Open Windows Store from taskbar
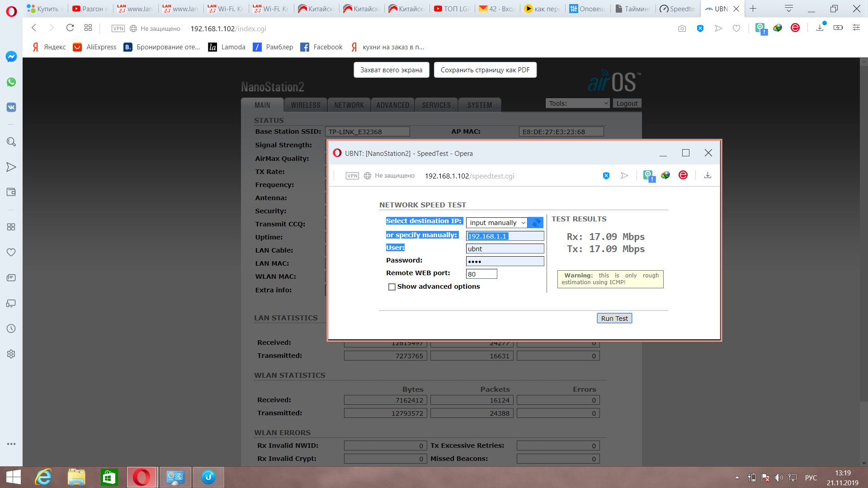 click(x=109, y=477)
